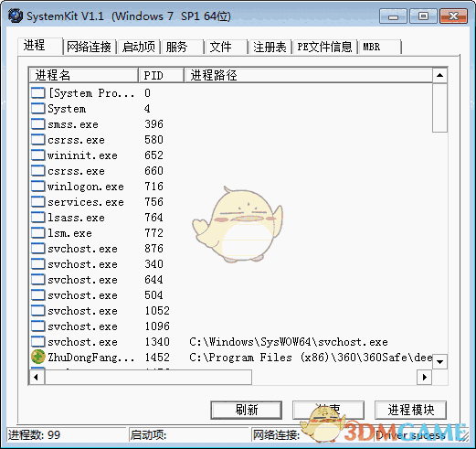Switch to the 服务 tab
This screenshot has width=476, height=449.
coord(182,48)
